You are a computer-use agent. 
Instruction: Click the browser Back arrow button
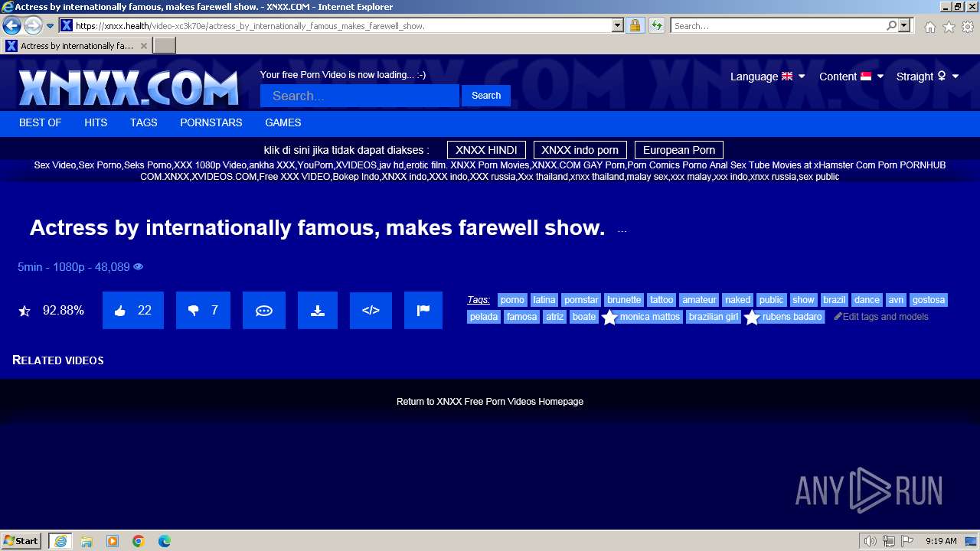click(11, 25)
